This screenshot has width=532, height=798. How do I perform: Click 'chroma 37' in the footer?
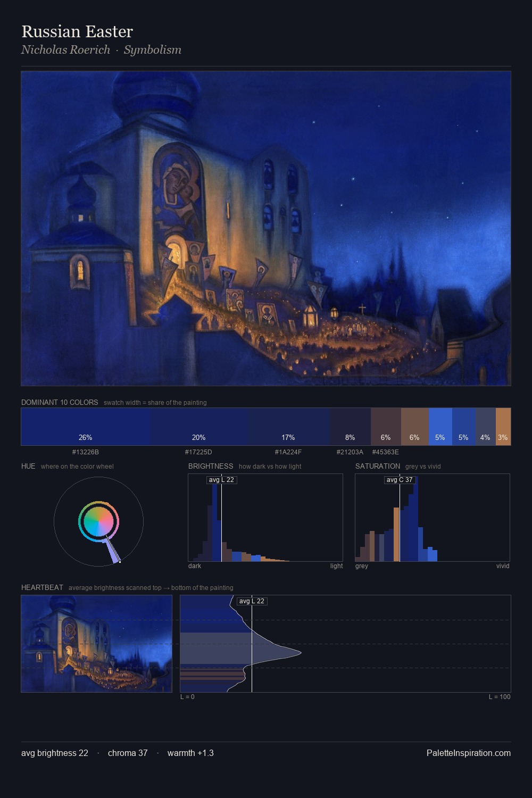point(128,753)
